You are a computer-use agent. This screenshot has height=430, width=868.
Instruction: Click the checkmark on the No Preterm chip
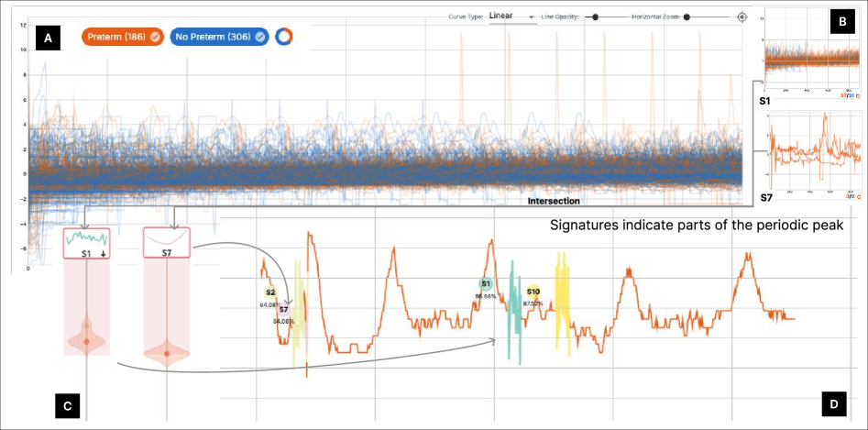tap(260, 36)
